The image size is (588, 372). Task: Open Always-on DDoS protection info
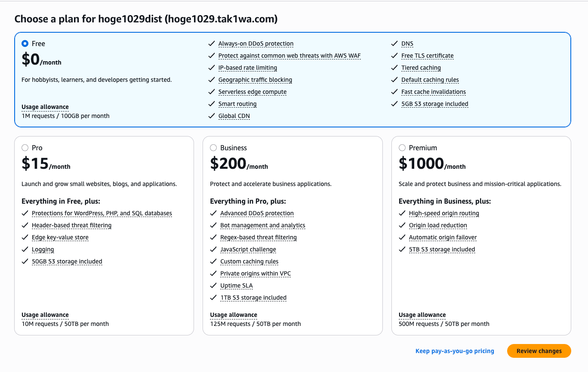point(256,43)
